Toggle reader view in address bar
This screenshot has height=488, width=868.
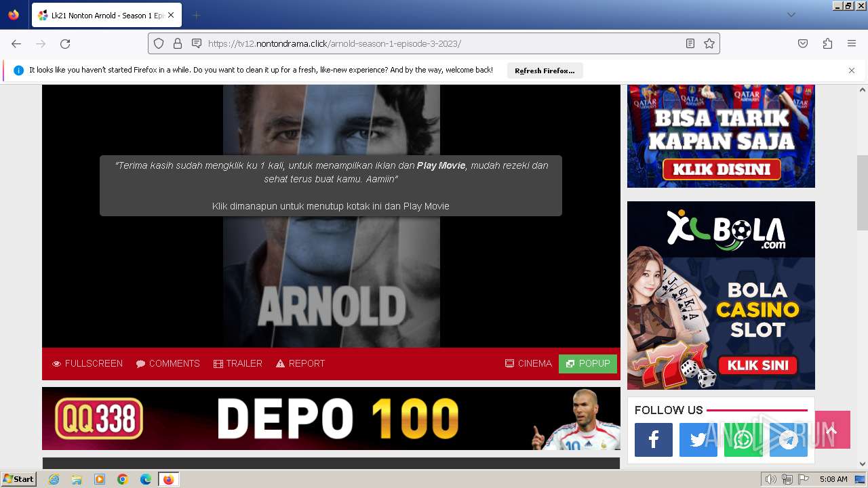(x=690, y=43)
